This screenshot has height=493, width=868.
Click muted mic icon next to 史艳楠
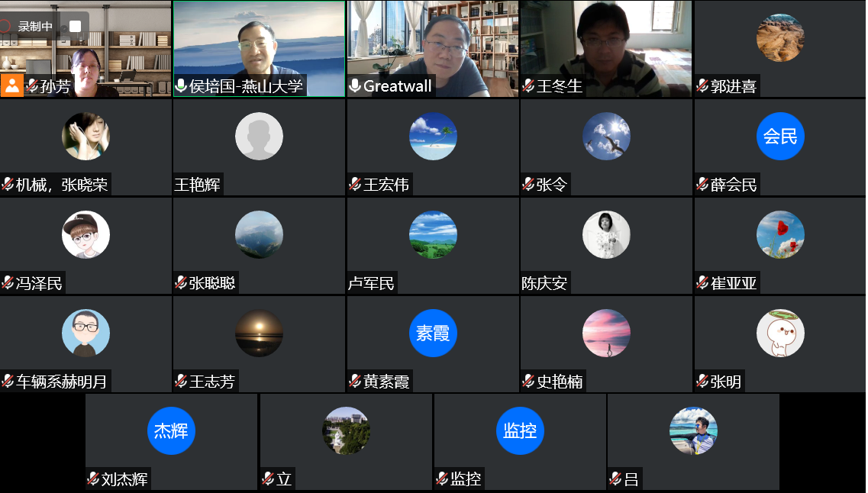click(528, 382)
